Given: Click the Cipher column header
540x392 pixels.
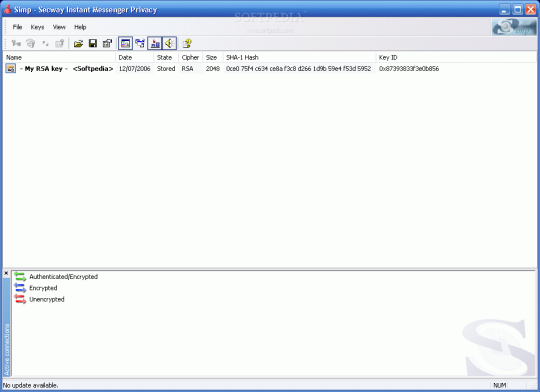Looking at the screenshot, I should pyautogui.click(x=190, y=57).
